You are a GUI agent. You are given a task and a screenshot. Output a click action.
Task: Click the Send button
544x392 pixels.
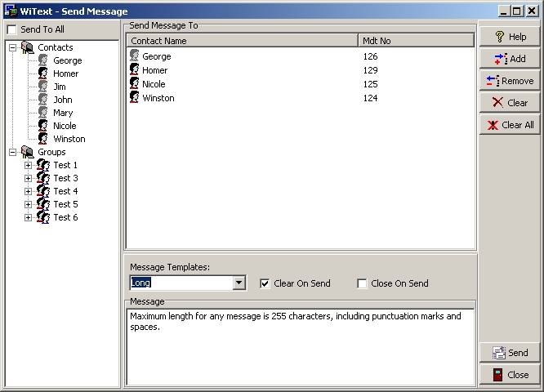[510, 353]
